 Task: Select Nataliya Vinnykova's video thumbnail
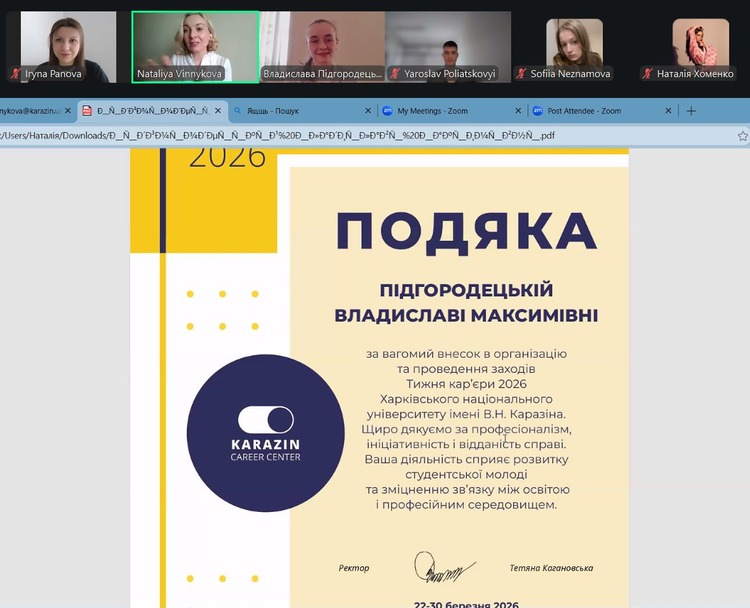pos(195,46)
